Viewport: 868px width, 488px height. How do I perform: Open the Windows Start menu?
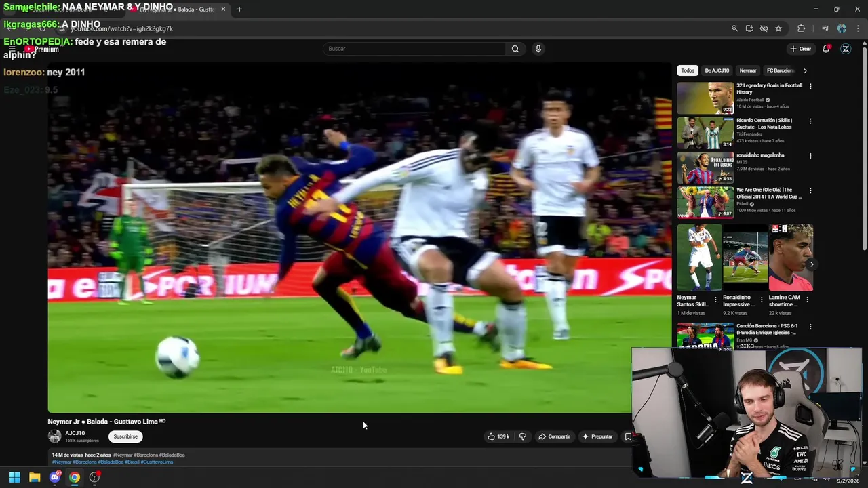[x=14, y=477]
